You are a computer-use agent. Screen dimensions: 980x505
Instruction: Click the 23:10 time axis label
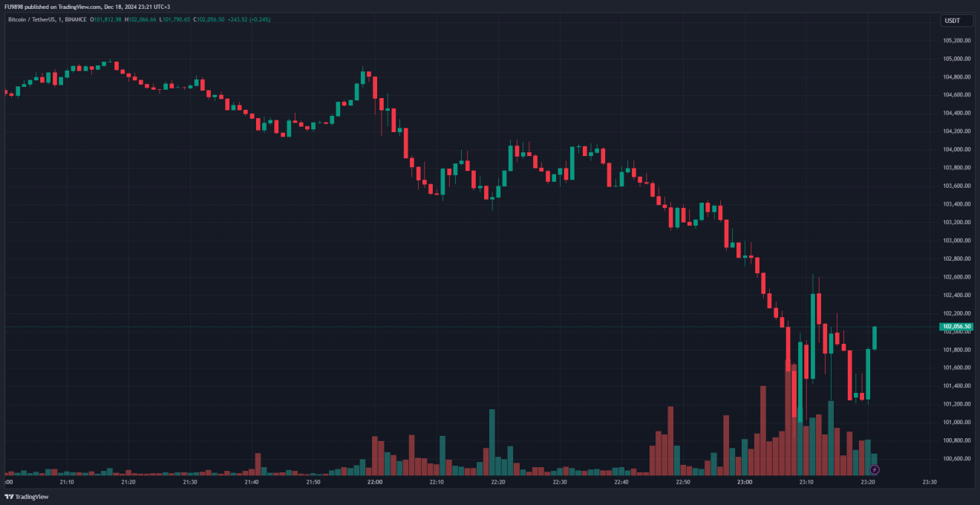[x=806, y=482]
